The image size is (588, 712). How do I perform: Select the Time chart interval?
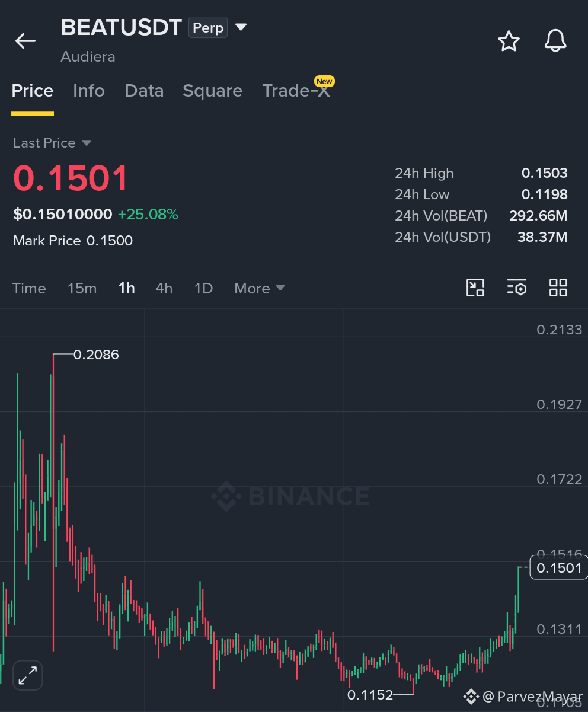(29, 288)
